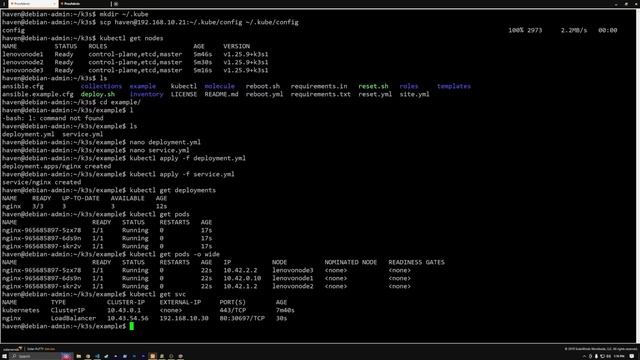Click the 'service/nginx created' output line
640x360 pixels.
coord(41,182)
